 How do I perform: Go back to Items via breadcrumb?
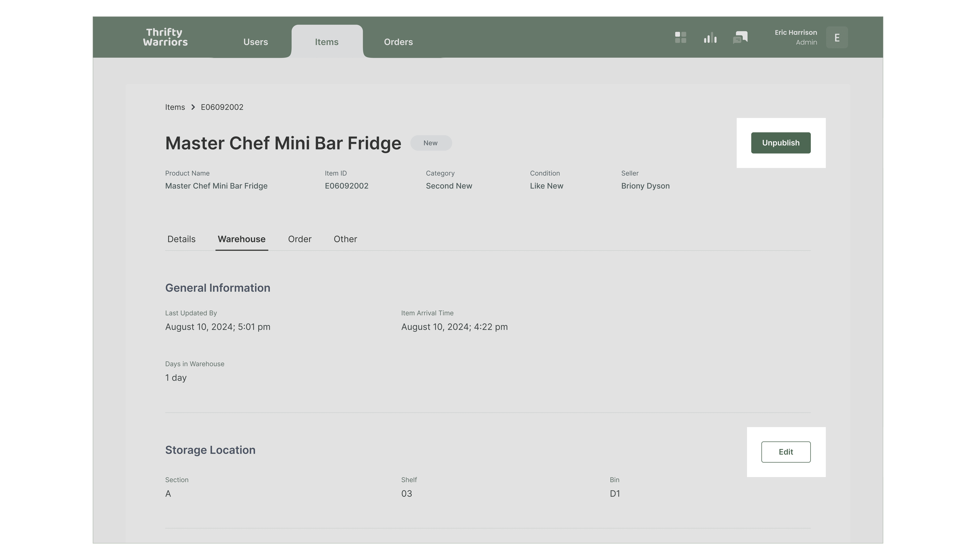point(175,107)
